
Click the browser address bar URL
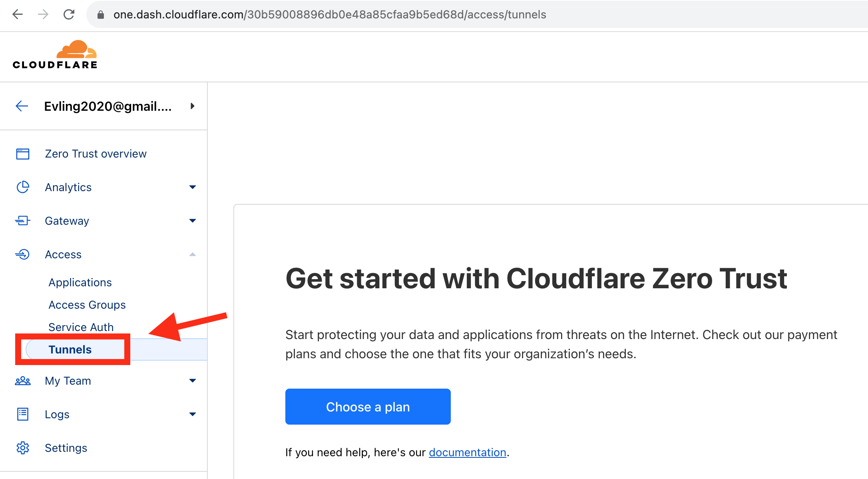[330, 15]
